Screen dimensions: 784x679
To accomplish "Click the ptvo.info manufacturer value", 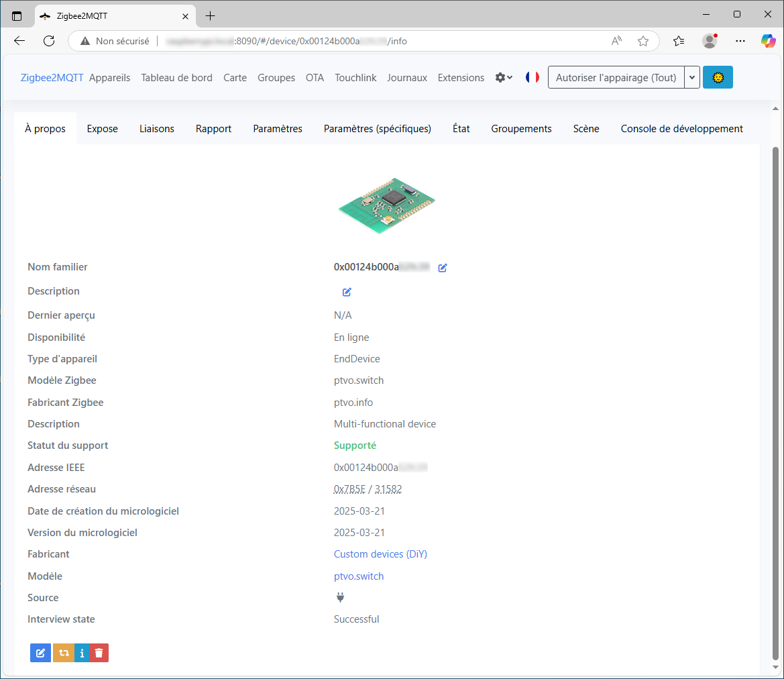I will (x=353, y=403).
